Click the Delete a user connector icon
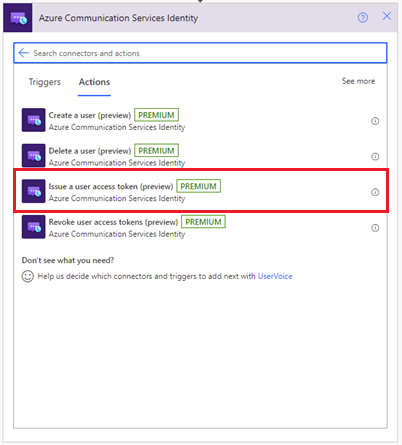 [34, 155]
